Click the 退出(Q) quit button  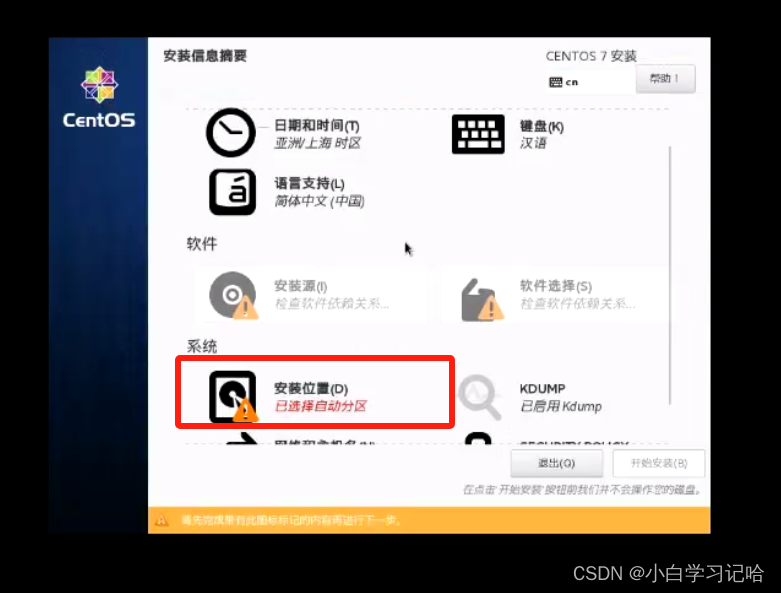557,464
